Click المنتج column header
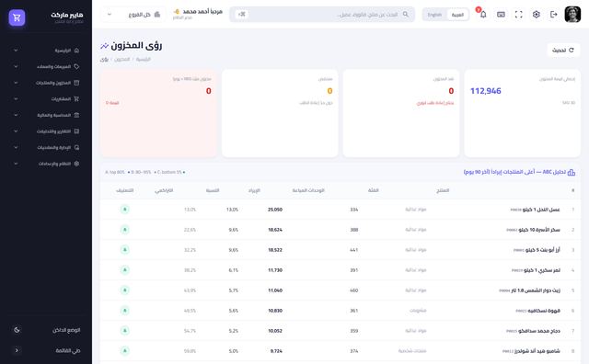The image size is (589, 364). [x=443, y=190]
